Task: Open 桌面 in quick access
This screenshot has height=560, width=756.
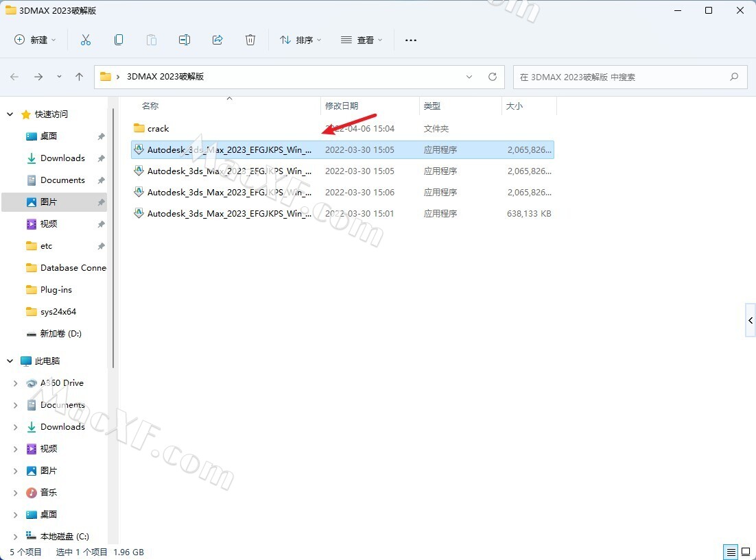Action: (48, 136)
